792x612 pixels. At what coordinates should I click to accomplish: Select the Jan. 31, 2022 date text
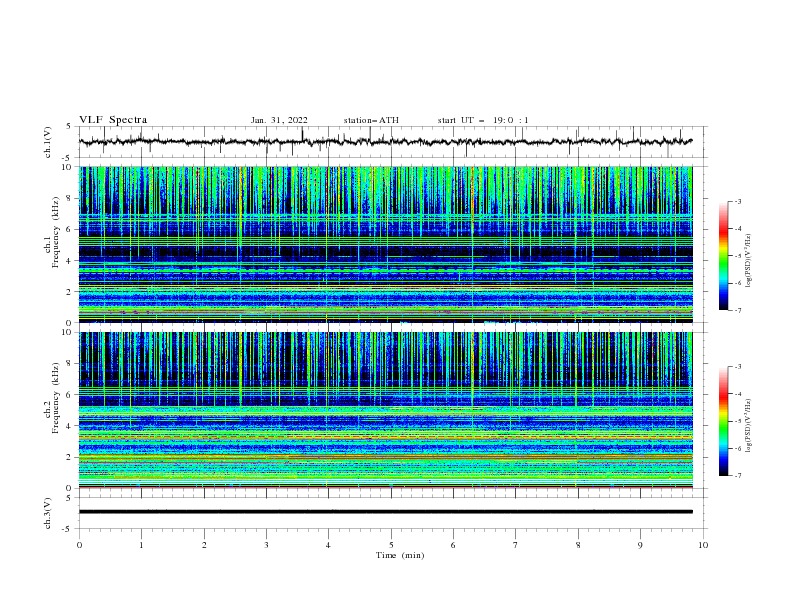coord(279,120)
